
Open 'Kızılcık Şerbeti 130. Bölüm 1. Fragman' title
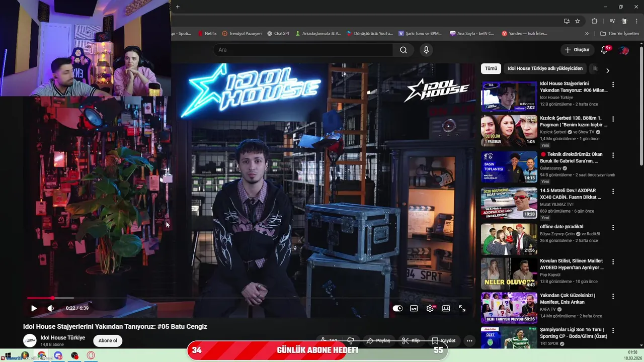573,121
